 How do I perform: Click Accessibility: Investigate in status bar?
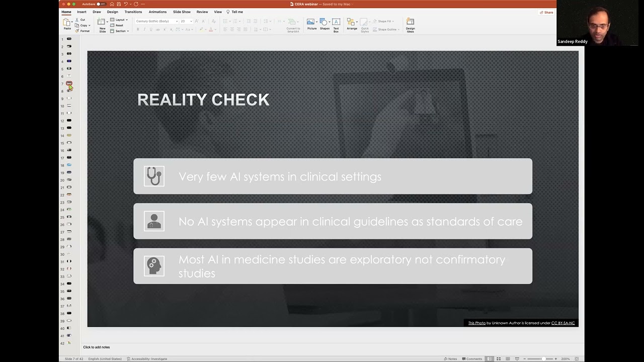147,359
